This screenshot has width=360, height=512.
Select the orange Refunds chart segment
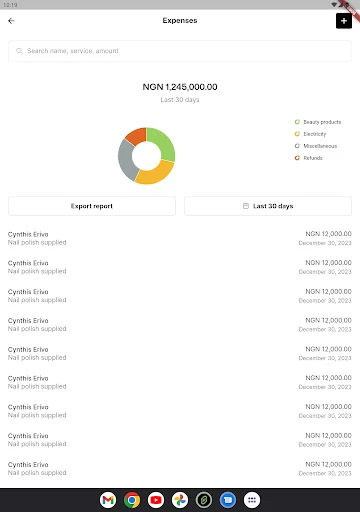click(137, 135)
